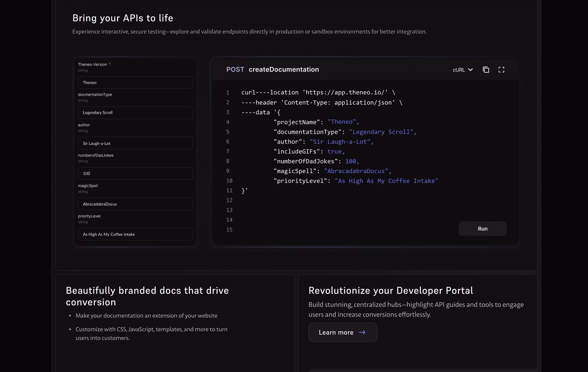Edit the Legendary Scroll input field

(135, 112)
